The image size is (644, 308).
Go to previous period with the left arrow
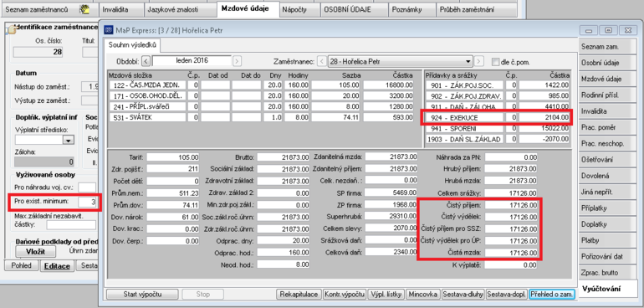[x=146, y=62]
